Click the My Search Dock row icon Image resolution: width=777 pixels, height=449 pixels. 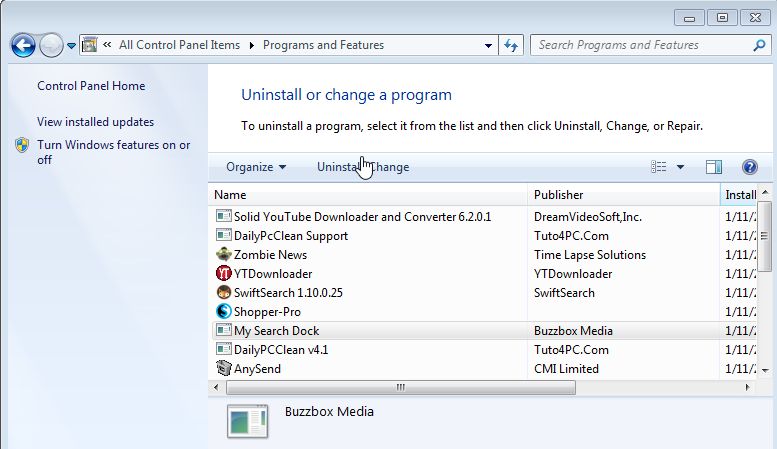click(224, 330)
